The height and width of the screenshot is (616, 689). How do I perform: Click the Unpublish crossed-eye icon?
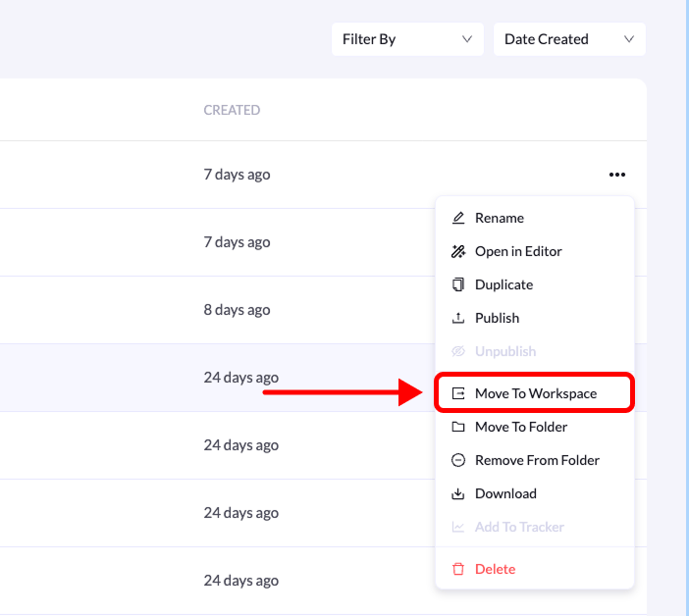pos(458,351)
